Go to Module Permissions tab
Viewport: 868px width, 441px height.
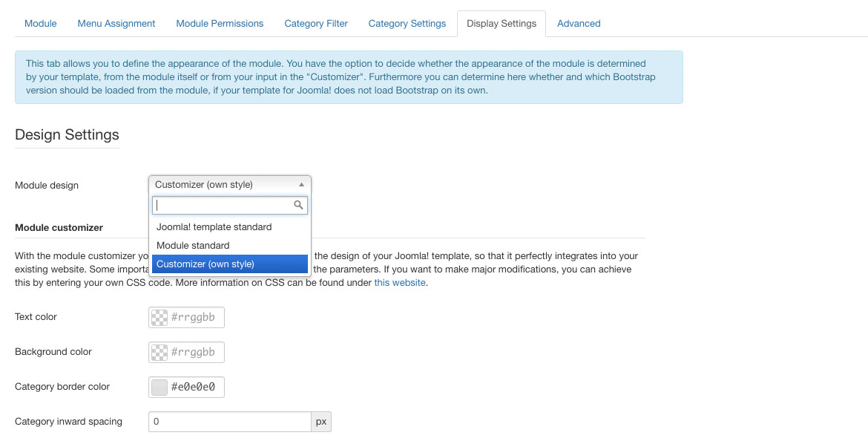(x=220, y=24)
